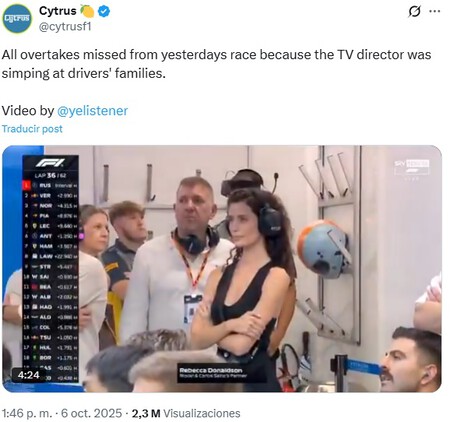Click Traducir post
This screenshot has width=450, height=422.
click(32, 129)
